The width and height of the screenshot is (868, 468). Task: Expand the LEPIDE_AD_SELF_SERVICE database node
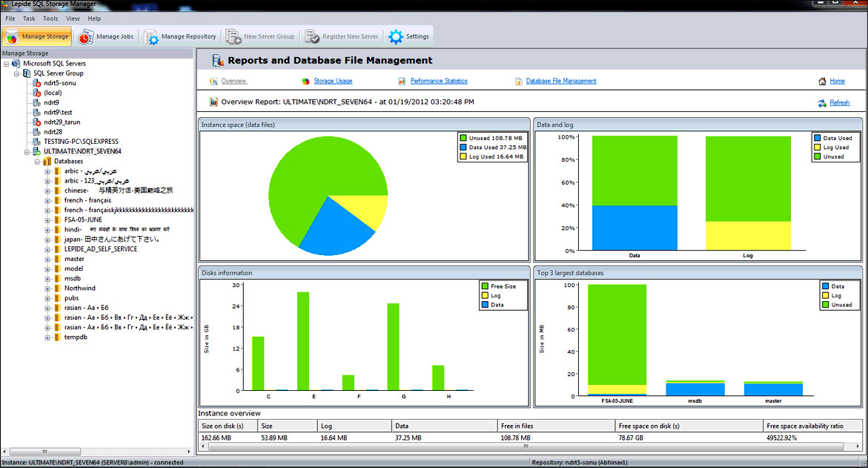pyautogui.click(x=47, y=249)
